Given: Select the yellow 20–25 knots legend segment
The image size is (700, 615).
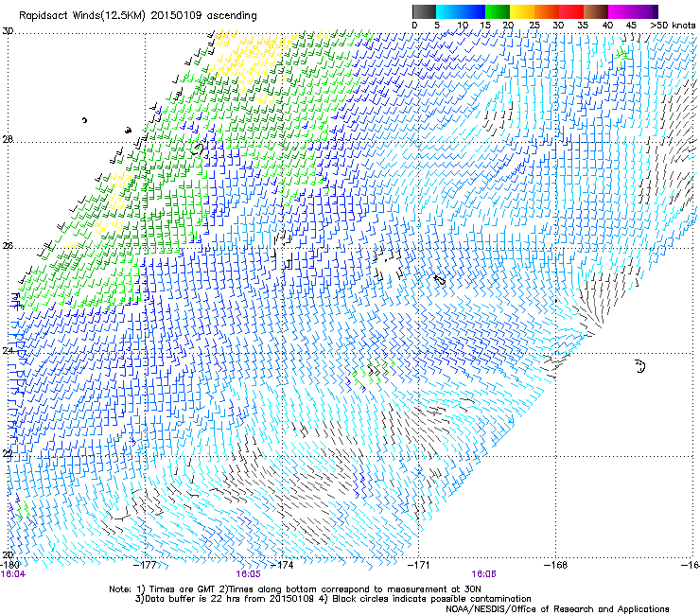Looking at the screenshot, I should [522, 11].
